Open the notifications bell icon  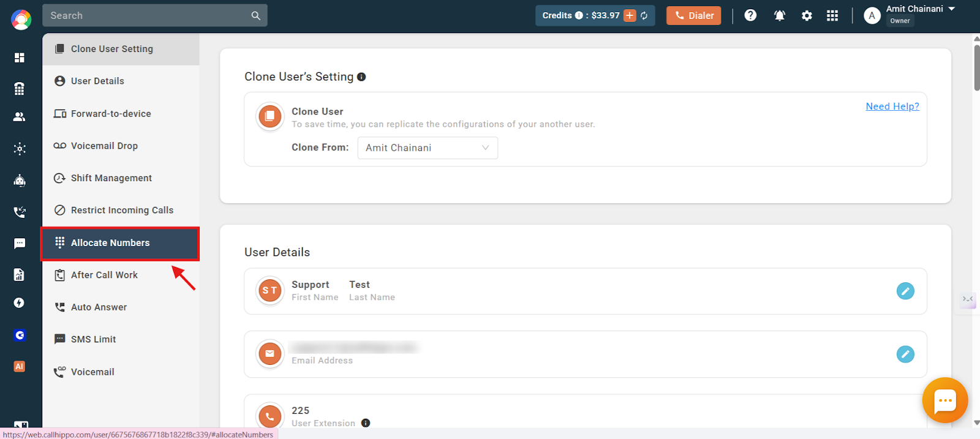pyautogui.click(x=779, y=16)
